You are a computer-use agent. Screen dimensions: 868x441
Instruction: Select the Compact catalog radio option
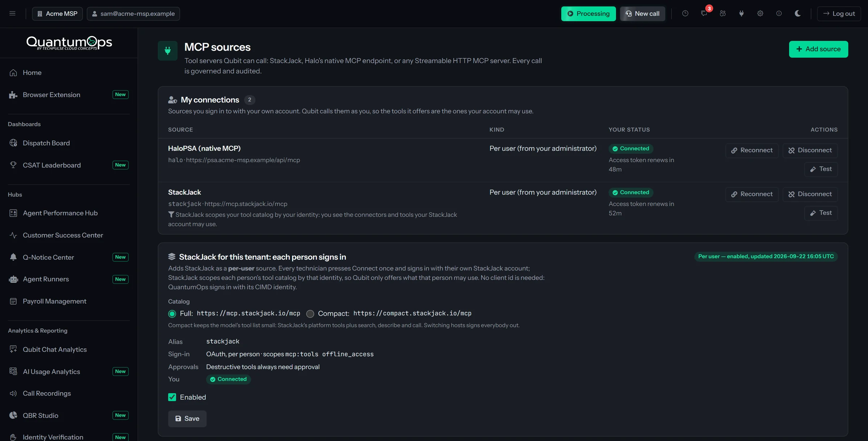click(x=310, y=313)
